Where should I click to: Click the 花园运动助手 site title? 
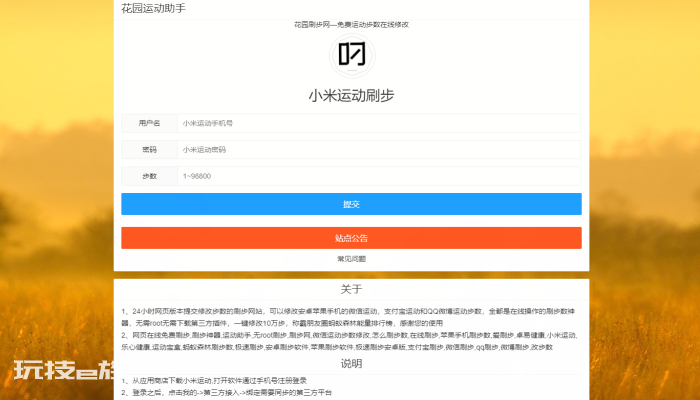pyautogui.click(x=154, y=8)
